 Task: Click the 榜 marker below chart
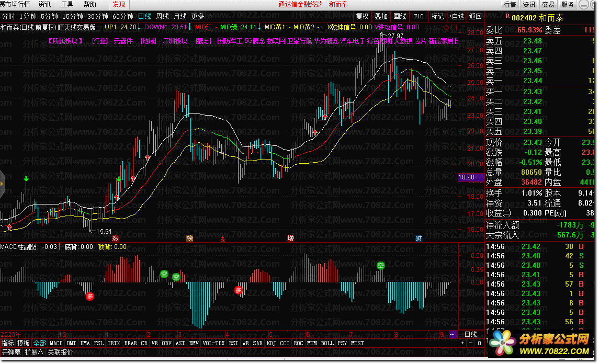189,238
